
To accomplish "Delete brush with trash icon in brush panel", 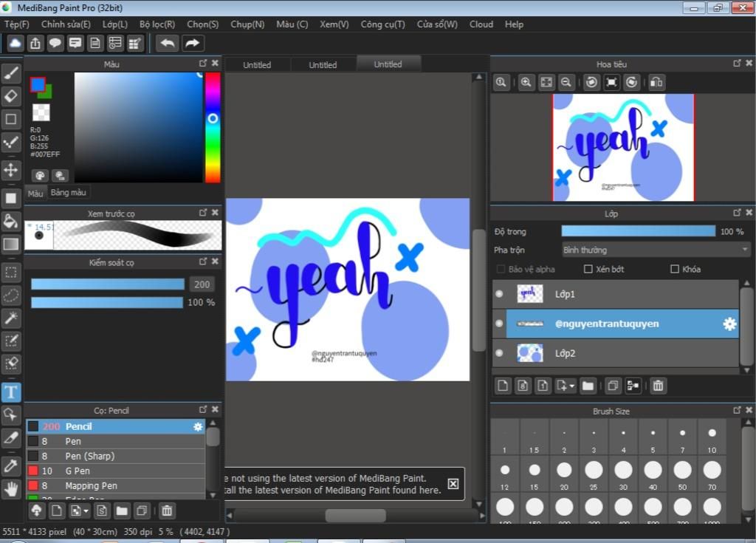I will [x=167, y=510].
